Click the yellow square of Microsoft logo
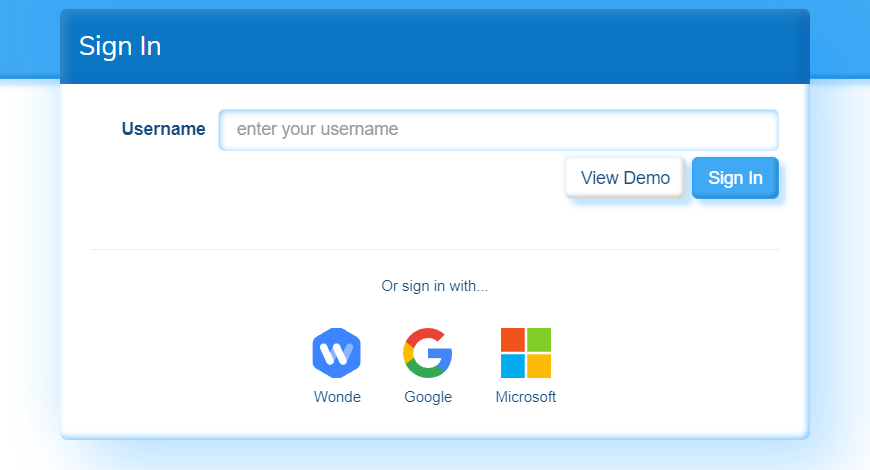The width and height of the screenshot is (870, 470). coord(539,366)
